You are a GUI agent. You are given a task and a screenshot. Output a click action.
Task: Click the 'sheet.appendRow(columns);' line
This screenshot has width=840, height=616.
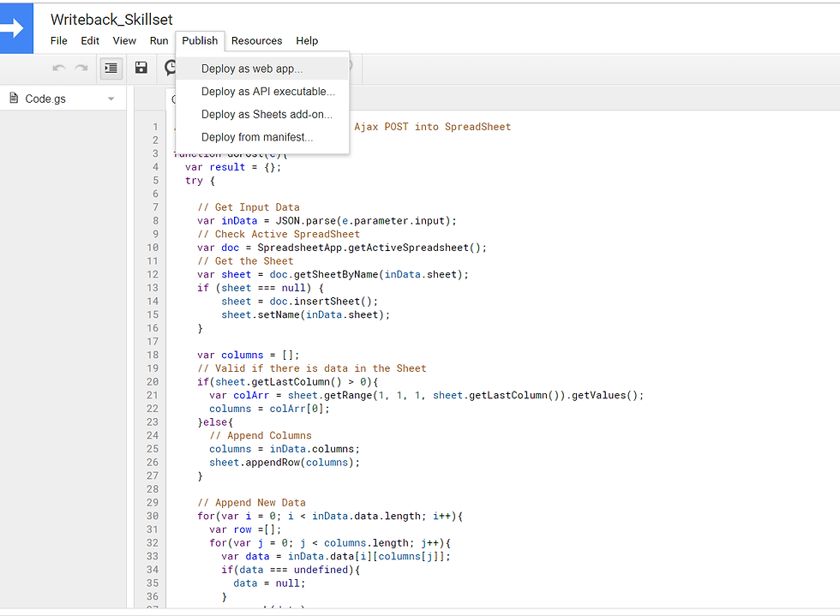click(x=285, y=463)
